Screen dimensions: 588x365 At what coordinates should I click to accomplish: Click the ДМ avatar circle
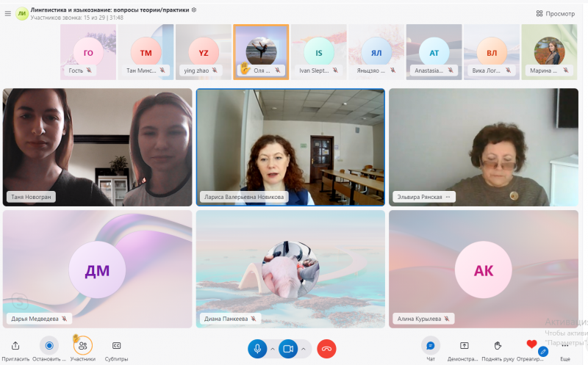pos(97,270)
